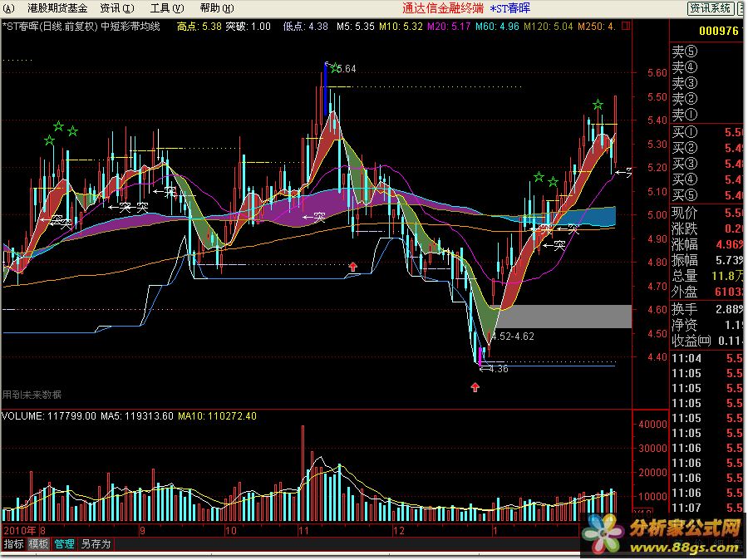Click 卖⑤ order row
Screen dimensions: 748x560
(707, 51)
